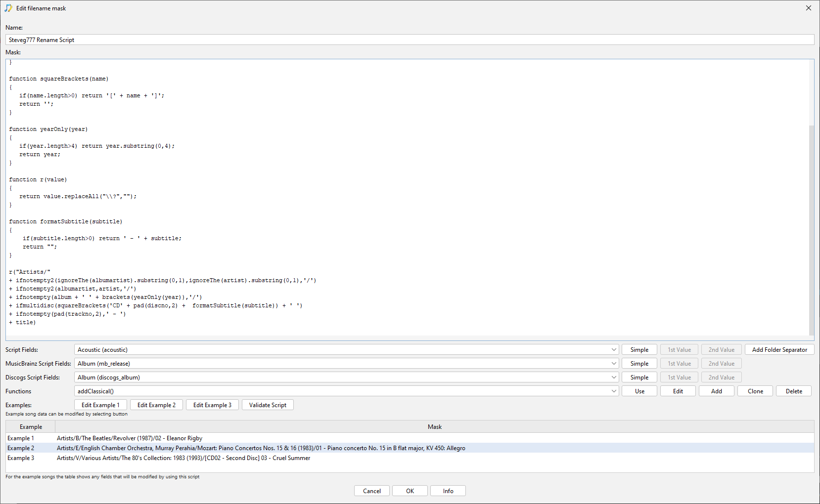Open the Functions addClassical() dropdown
This screenshot has height=504, width=820.
coord(346,391)
